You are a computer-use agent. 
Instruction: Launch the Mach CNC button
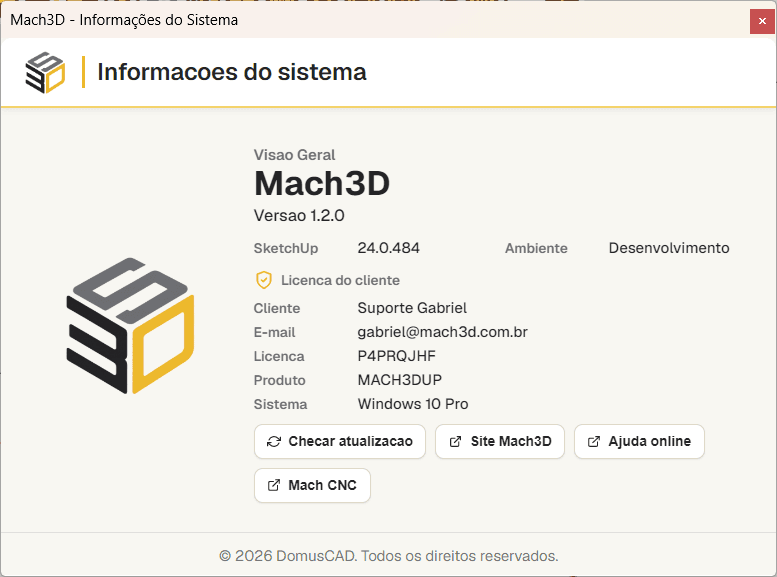[312, 485]
